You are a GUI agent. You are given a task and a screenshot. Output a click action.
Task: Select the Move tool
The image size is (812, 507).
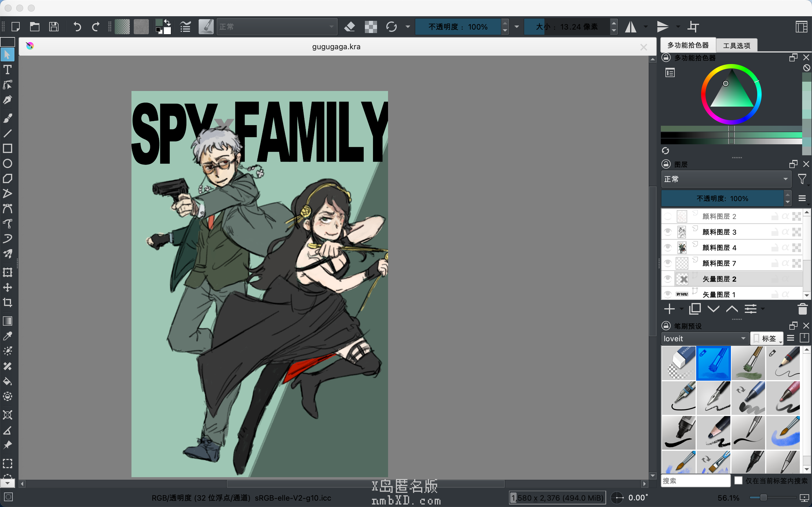click(x=7, y=287)
